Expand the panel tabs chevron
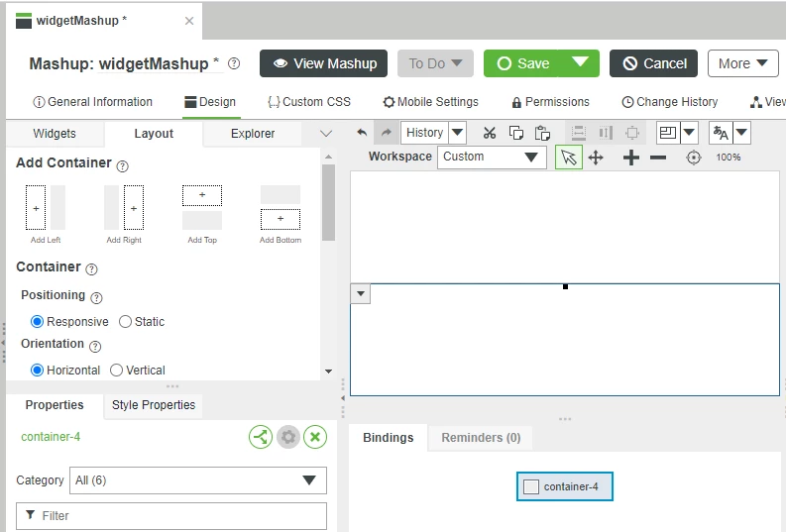Image resolution: width=786 pixels, height=532 pixels. point(326,134)
